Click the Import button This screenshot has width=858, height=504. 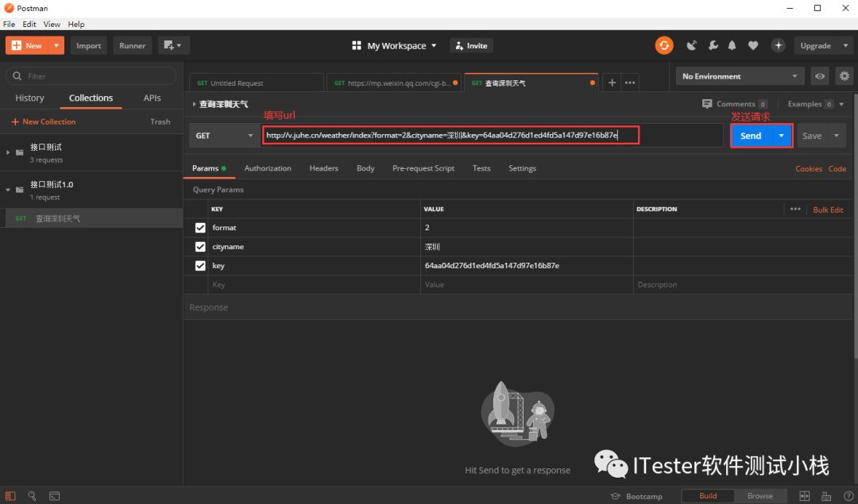point(89,45)
